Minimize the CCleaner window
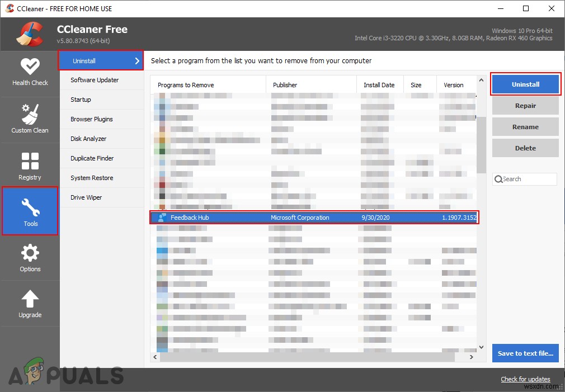565x392 pixels. pos(501,8)
